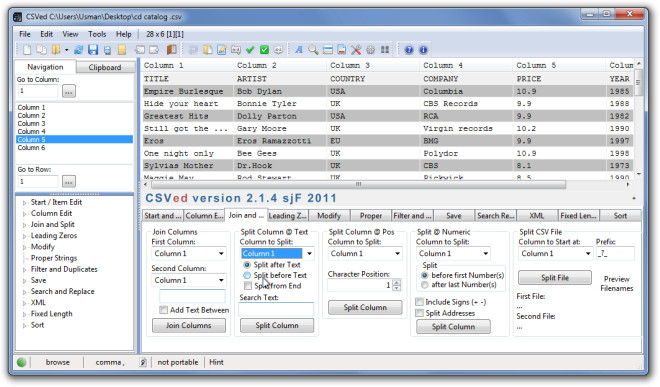
Task: Click the red-bottom page icon
Action: (342, 50)
